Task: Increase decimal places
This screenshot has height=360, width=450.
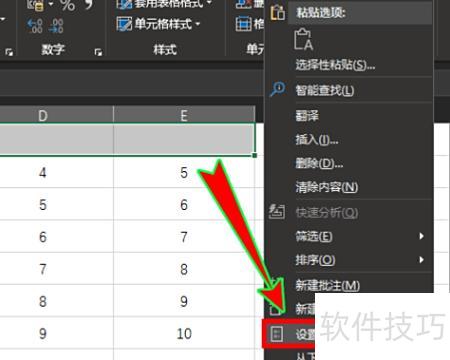Action: 35,26
